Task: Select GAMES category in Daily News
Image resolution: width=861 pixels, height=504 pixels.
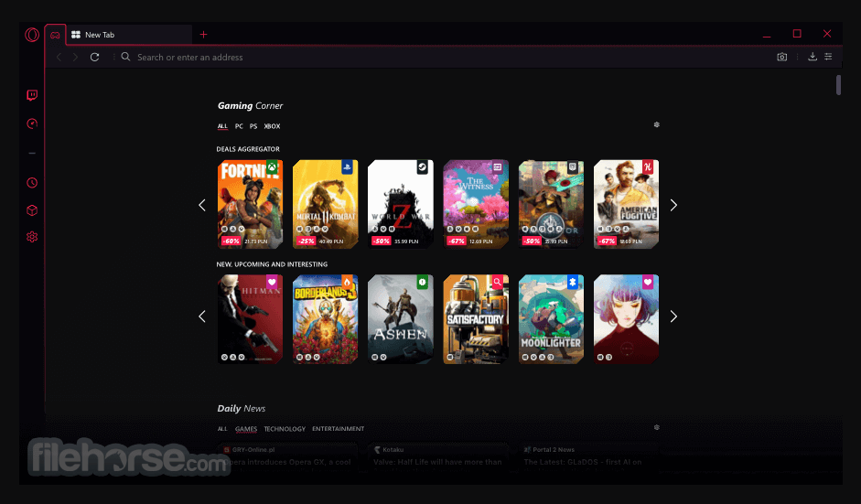Action: tap(246, 429)
